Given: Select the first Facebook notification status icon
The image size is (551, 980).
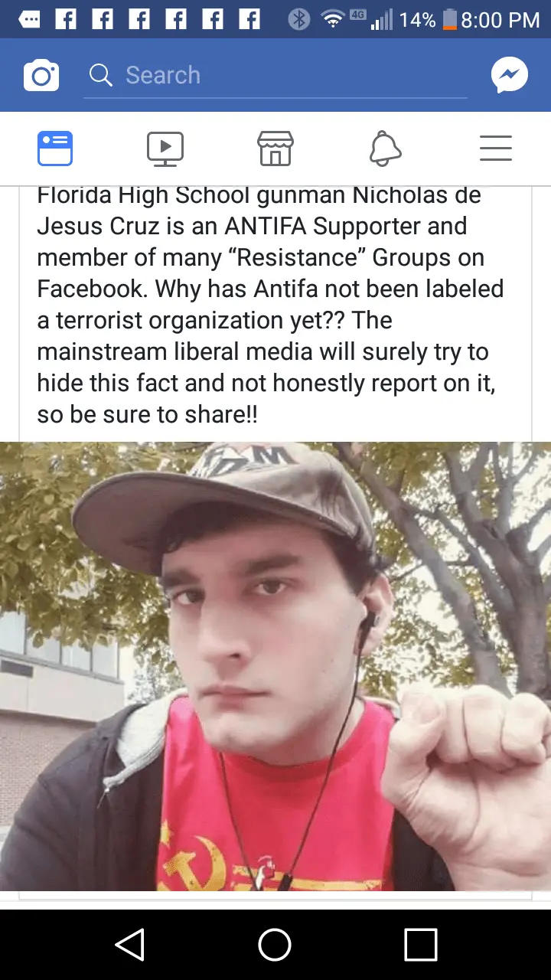Looking at the screenshot, I should point(67,20).
